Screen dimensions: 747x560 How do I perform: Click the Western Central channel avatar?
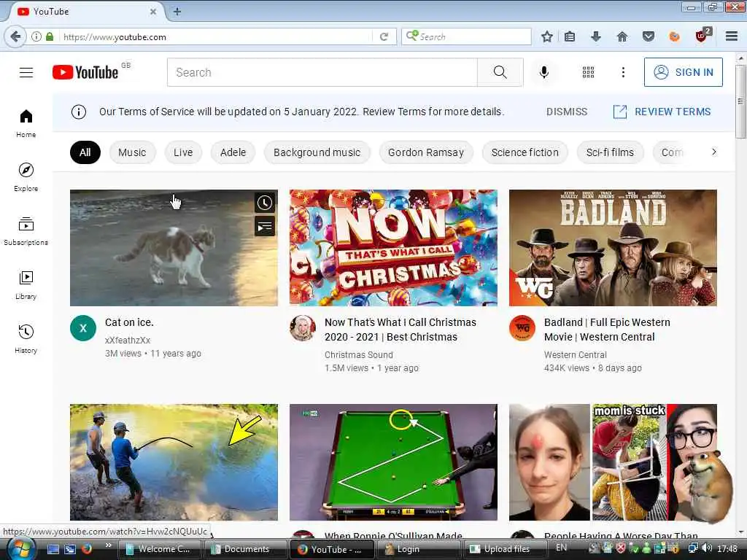(x=522, y=328)
